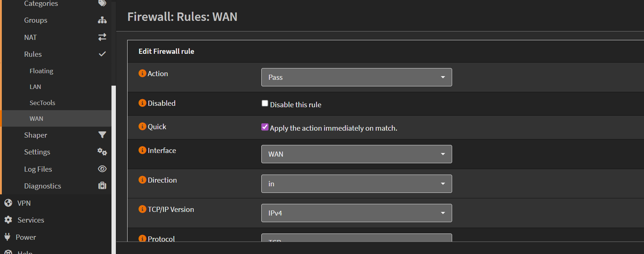Click the Diagnostics medkit icon
Viewport: 644px width, 254px height.
coord(102,186)
